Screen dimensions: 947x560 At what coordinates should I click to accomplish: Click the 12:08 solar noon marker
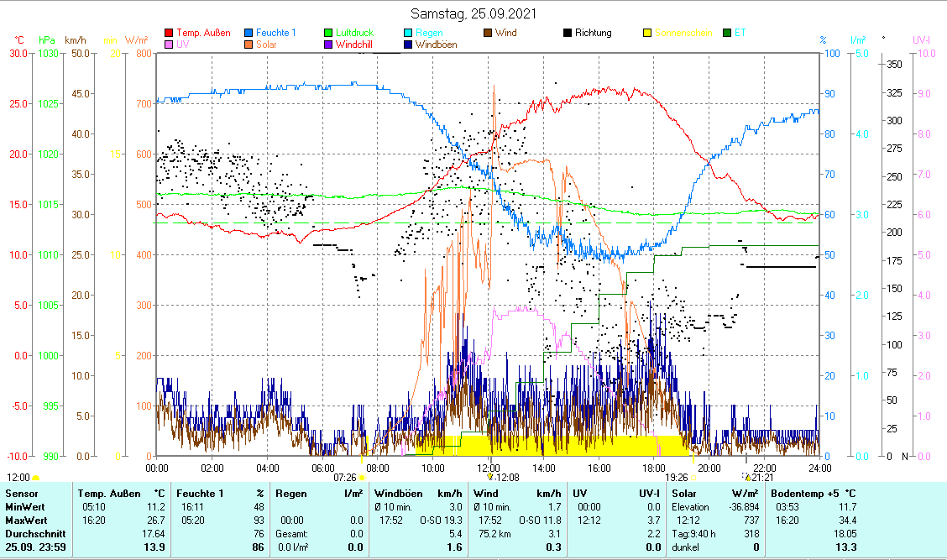click(489, 477)
